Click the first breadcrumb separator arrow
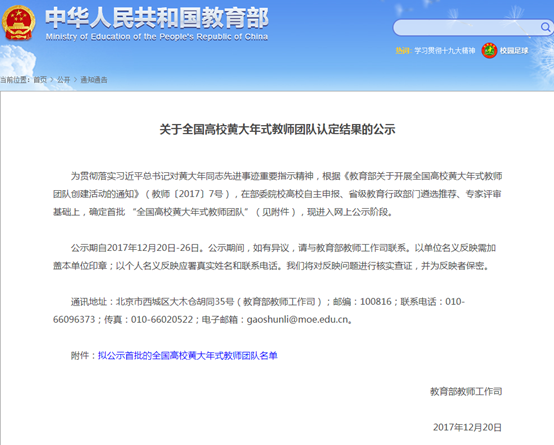The height and width of the screenshot is (445, 554). pyautogui.click(x=52, y=80)
